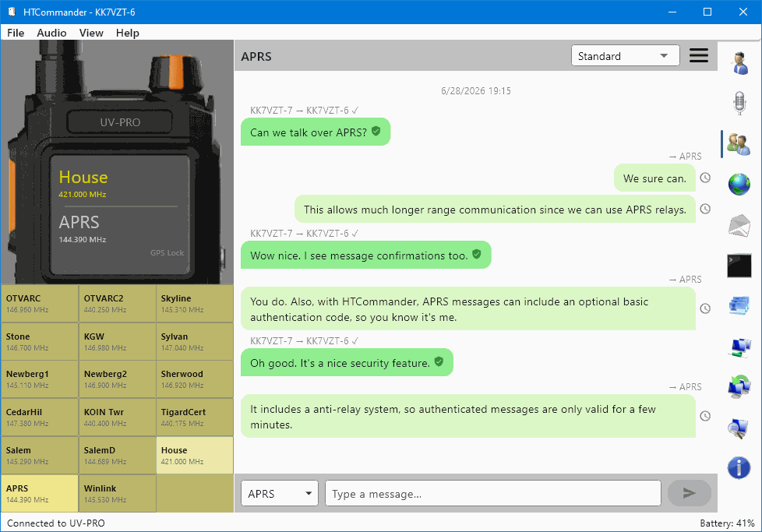The image size is (762, 532).
Task: Click 'GPS Lock' text on radio screen
Action: point(168,252)
